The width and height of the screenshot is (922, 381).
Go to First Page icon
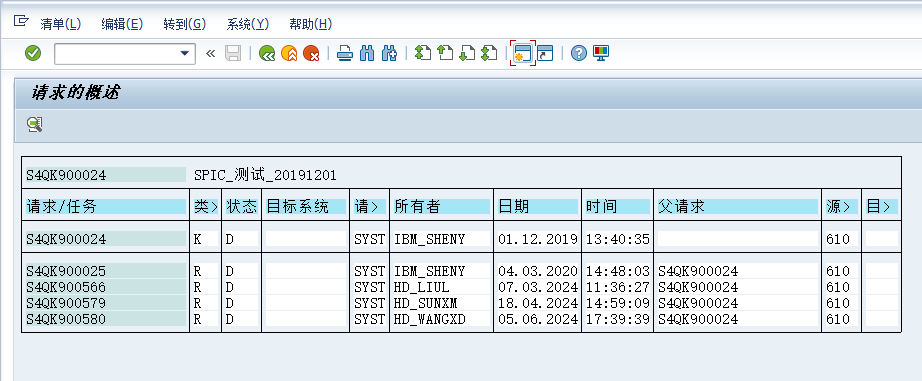click(x=423, y=54)
